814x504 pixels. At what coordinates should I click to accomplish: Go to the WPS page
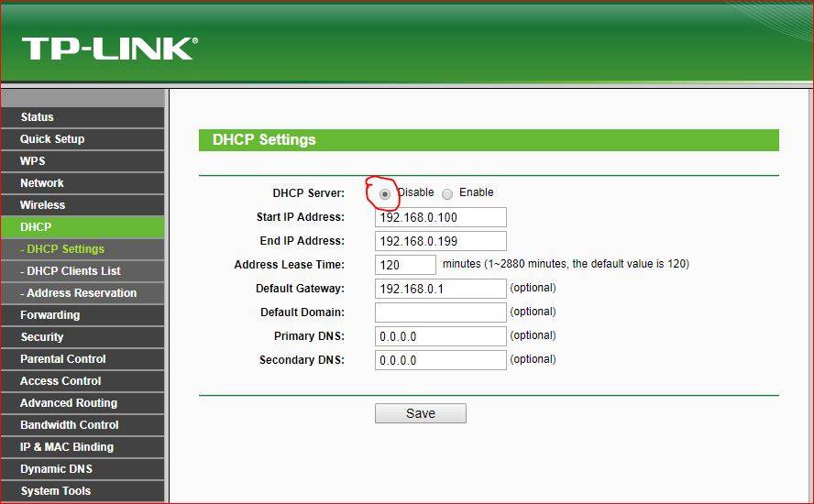(x=82, y=161)
